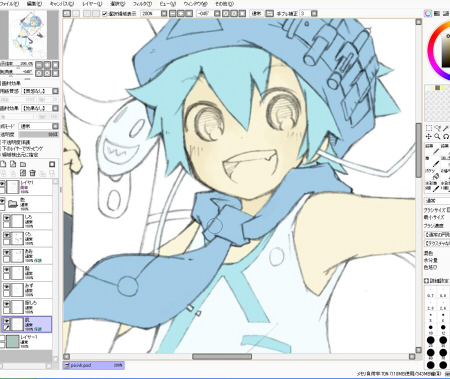Create a new normal layer

3,164
